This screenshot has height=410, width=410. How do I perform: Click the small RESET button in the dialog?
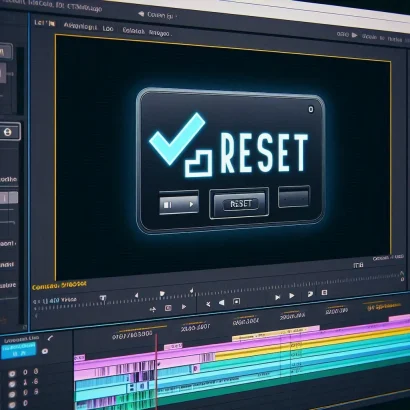(239, 204)
